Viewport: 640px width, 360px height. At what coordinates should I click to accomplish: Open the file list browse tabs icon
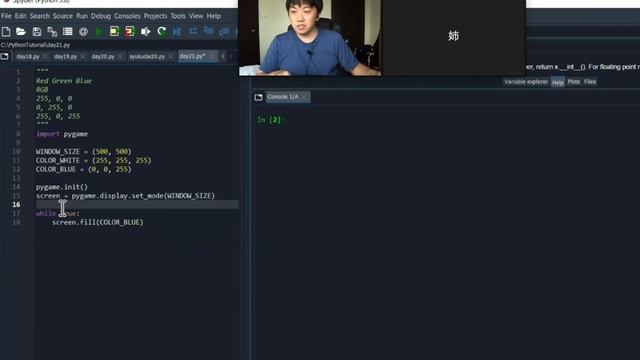coord(68,31)
